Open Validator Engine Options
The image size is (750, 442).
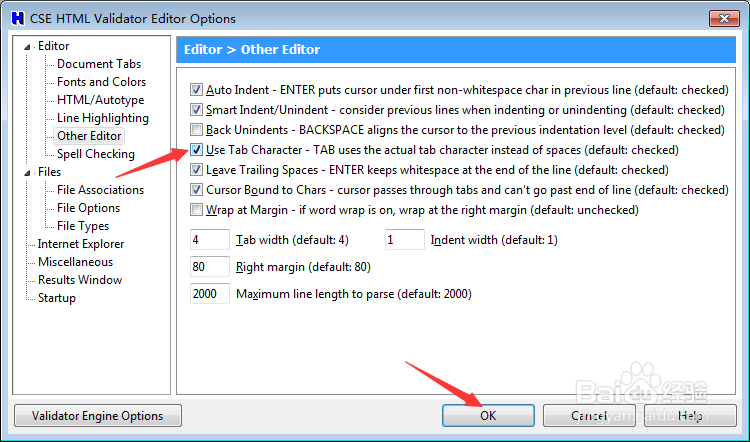98,416
